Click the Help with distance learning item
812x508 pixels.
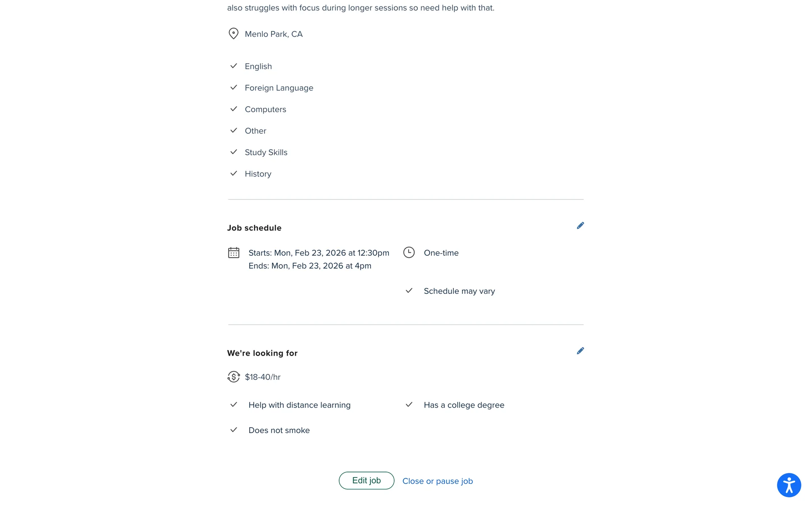(299, 405)
